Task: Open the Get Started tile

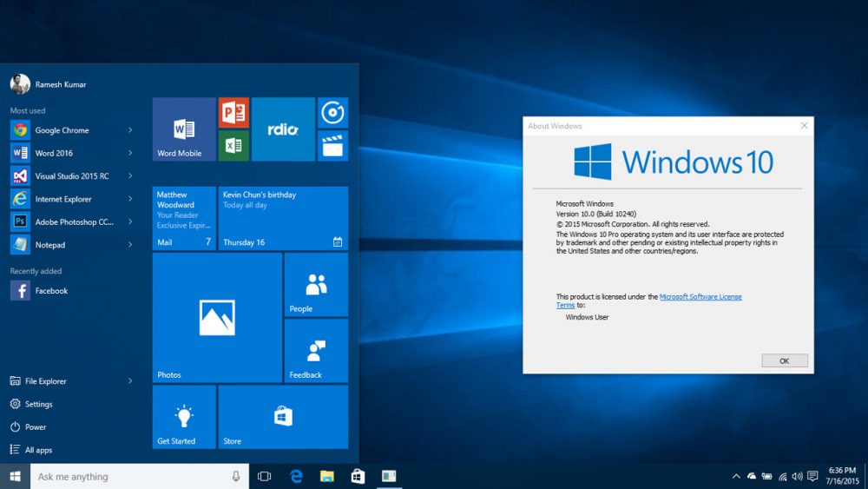Action: click(x=184, y=417)
